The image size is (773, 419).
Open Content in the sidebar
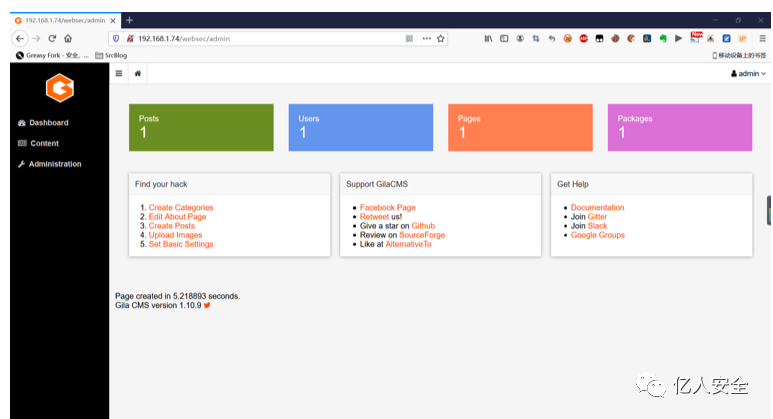click(x=38, y=143)
